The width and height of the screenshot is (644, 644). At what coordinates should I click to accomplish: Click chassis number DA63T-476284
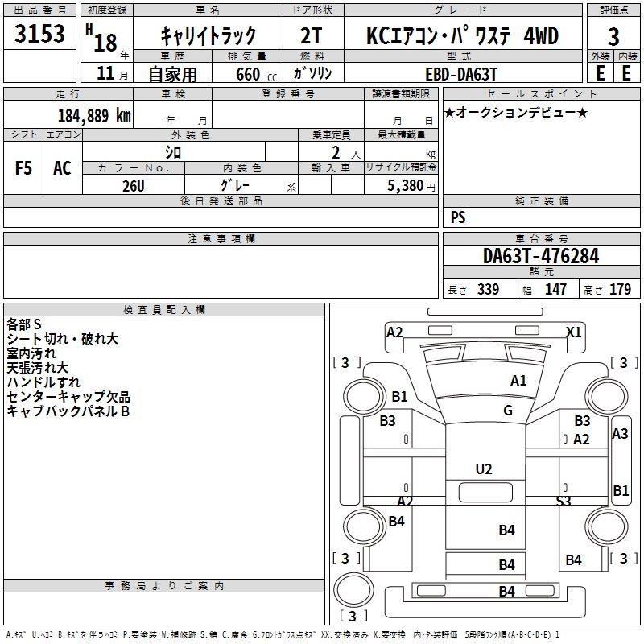point(541,256)
